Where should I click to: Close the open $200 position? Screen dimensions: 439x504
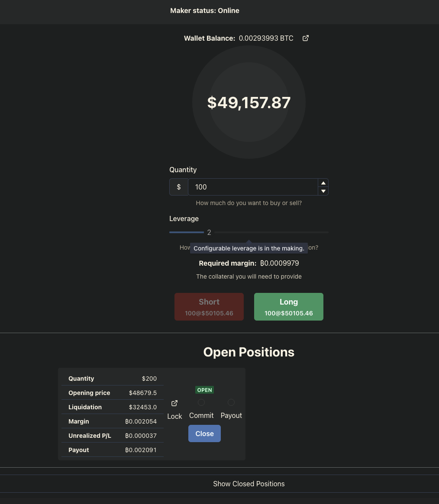pos(204,433)
